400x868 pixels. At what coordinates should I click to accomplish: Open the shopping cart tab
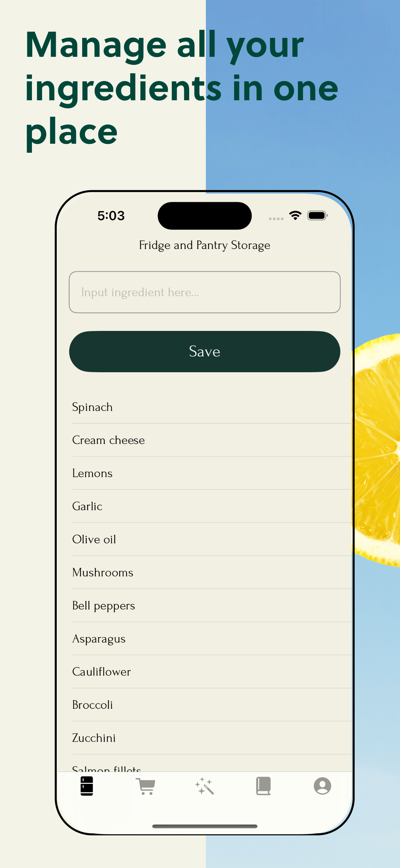pyautogui.click(x=145, y=786)
